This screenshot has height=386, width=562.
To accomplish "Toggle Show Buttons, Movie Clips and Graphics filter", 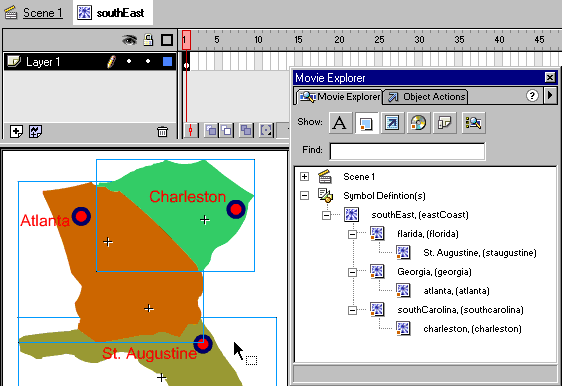I will coord(366,123).
